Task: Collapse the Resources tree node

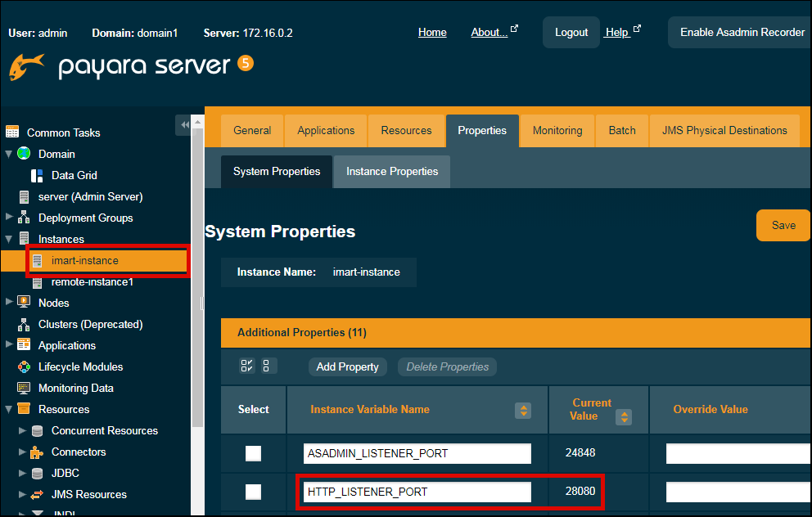Action: 9,409
